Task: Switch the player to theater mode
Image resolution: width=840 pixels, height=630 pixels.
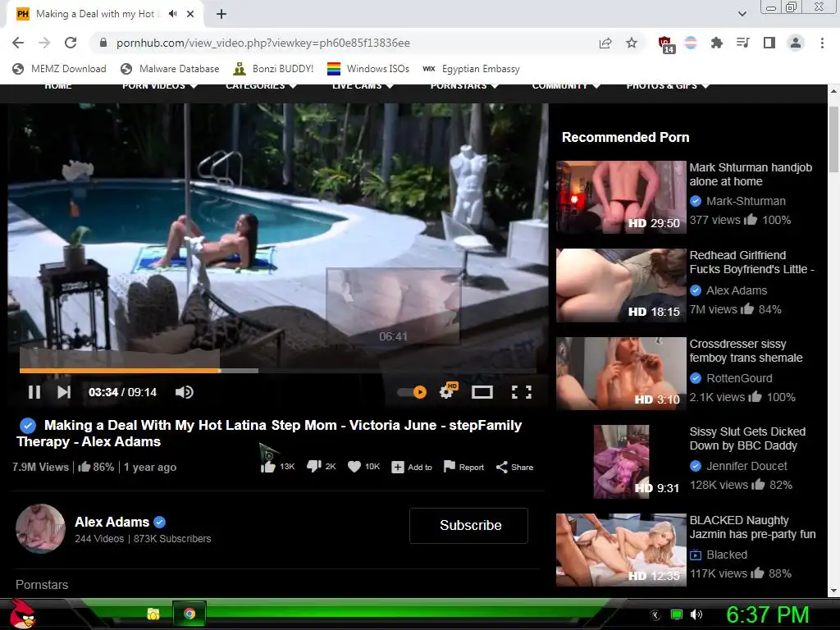Action: [482, 392]
